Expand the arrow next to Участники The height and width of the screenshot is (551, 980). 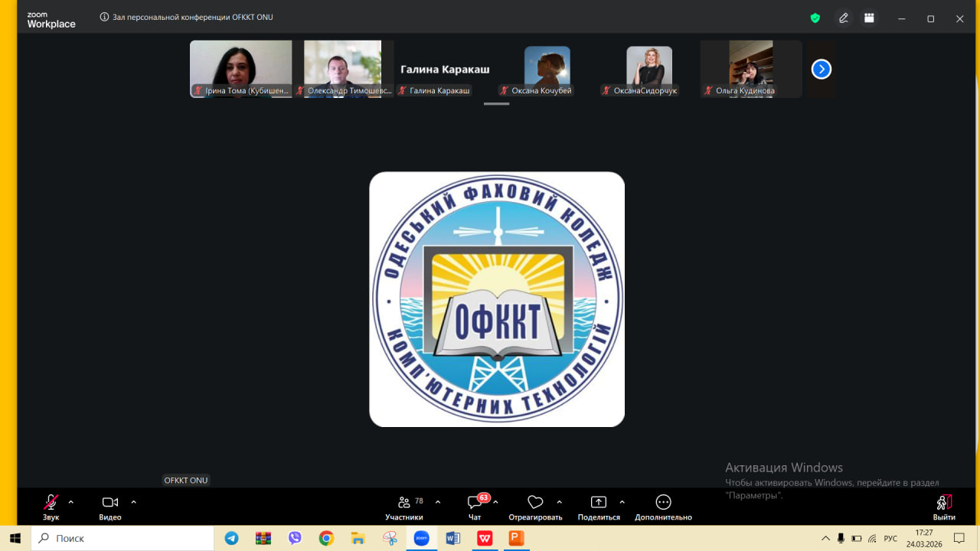coord(438,502)
